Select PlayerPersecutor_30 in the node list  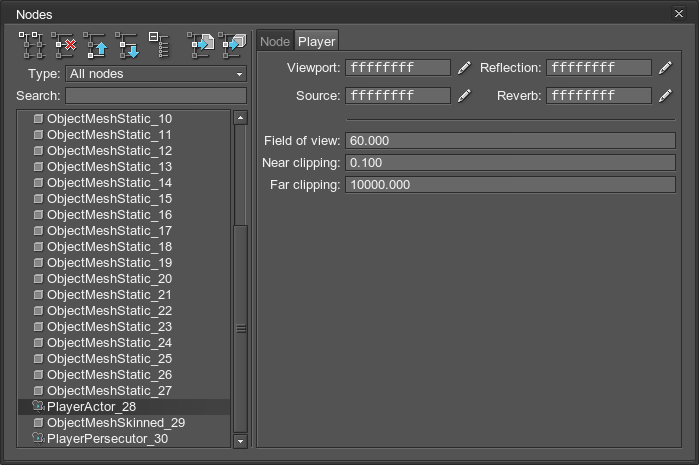[x=107, y=439]
